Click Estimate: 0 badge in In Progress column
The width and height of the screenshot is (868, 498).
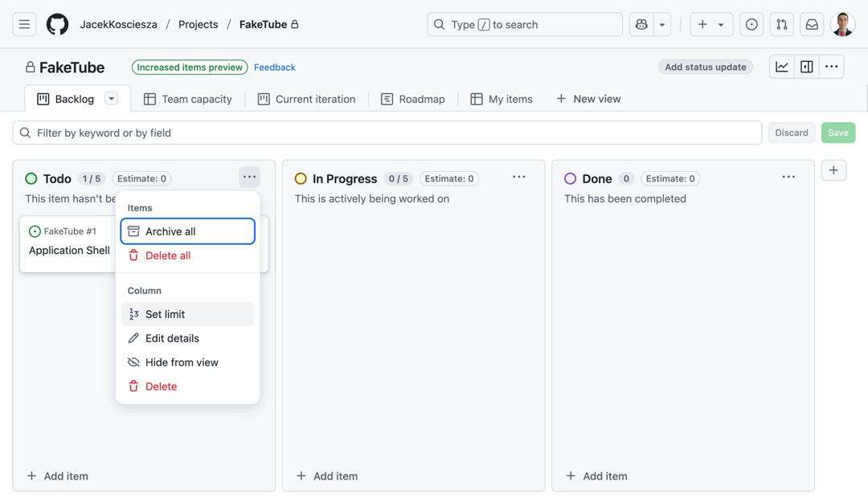click(449, 179)
